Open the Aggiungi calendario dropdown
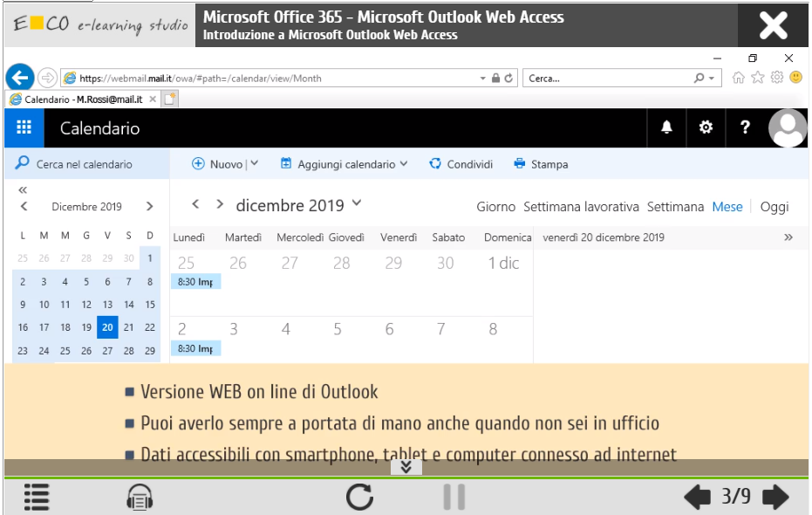812x515 pixels. pos(404,164)
